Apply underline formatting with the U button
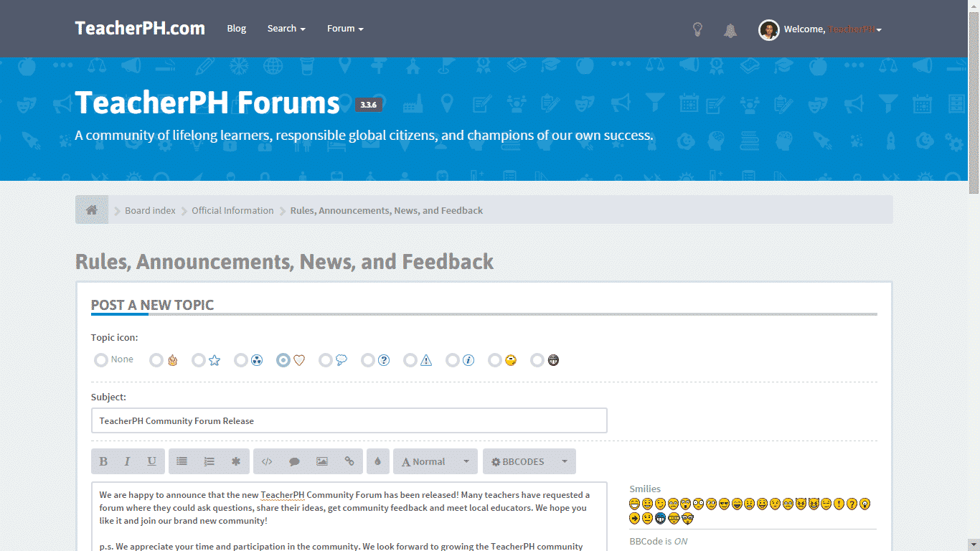 [x=152, y=461]
